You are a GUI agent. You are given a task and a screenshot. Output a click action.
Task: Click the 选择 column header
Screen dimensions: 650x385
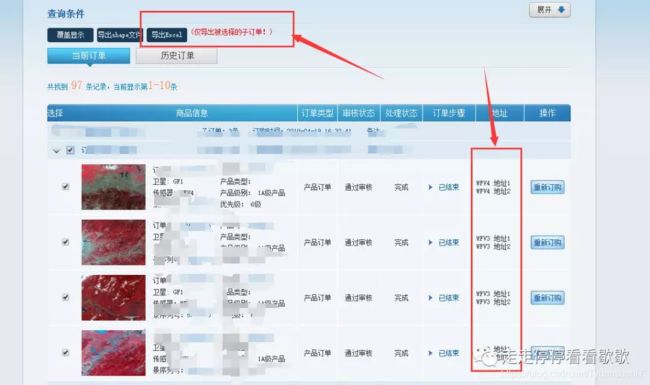[x=56, y=113]
